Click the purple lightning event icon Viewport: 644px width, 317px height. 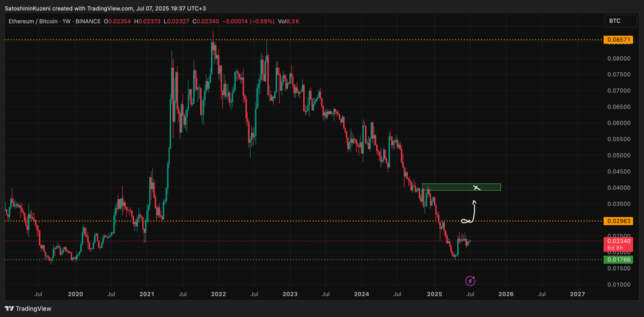point(470,280)
